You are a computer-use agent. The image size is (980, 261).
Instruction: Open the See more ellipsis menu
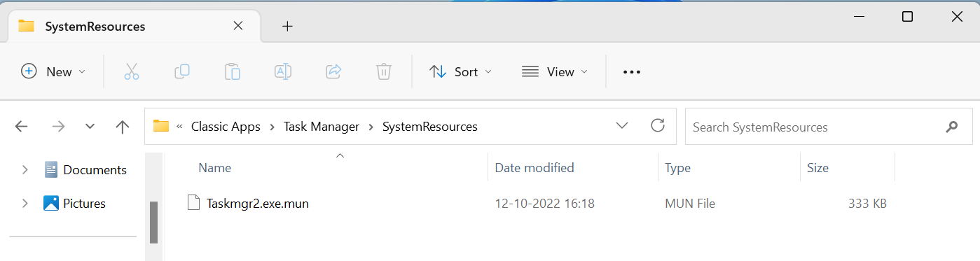click(x=632, y=71)
